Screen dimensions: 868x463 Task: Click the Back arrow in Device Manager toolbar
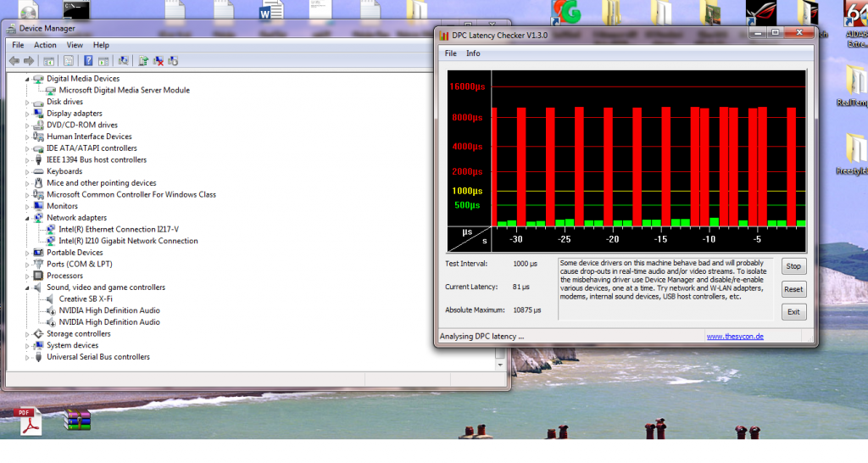click(14, 61)
